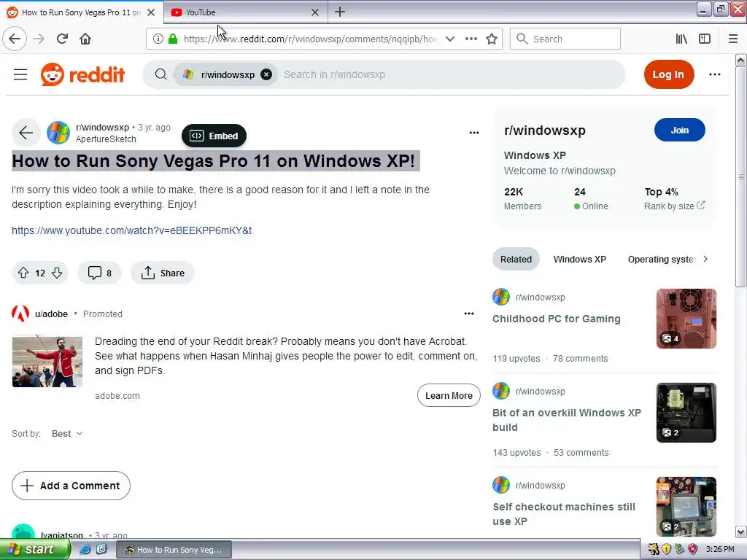Open the address bar history dropdown
The image size is (747, 560).
tap(449, 39)
